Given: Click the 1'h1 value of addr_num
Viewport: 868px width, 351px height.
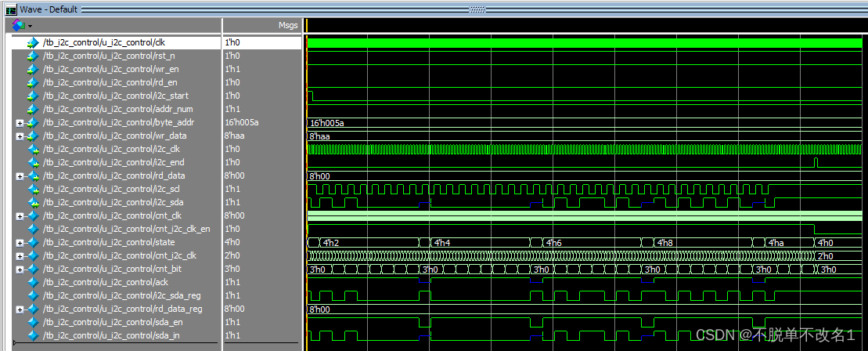Looking at the screenshot, I should (233, 109).
